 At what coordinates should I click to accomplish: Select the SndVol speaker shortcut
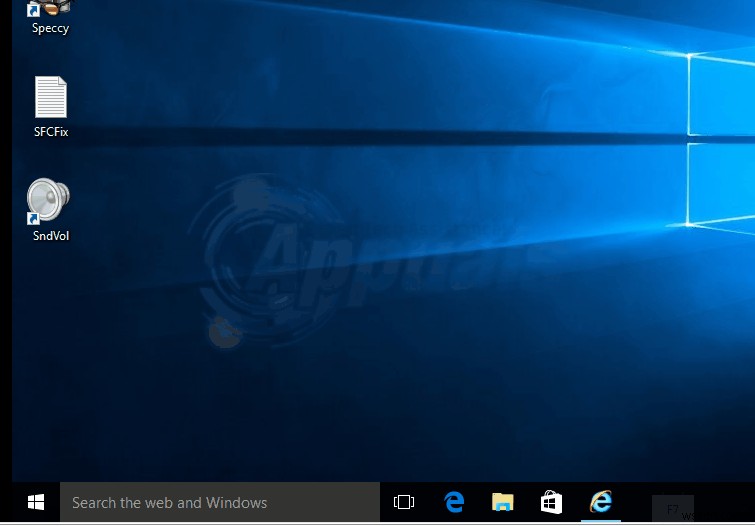pos(48,200)
